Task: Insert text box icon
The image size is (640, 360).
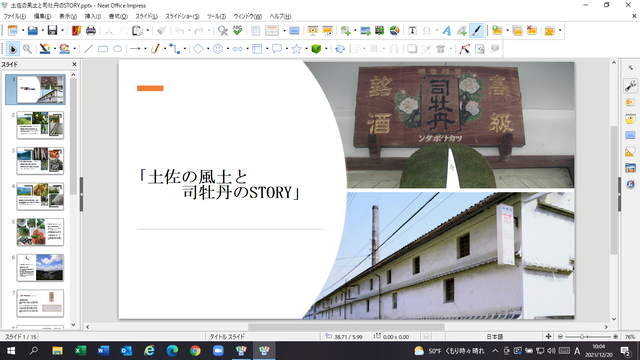Action: [x=412, y=31]
